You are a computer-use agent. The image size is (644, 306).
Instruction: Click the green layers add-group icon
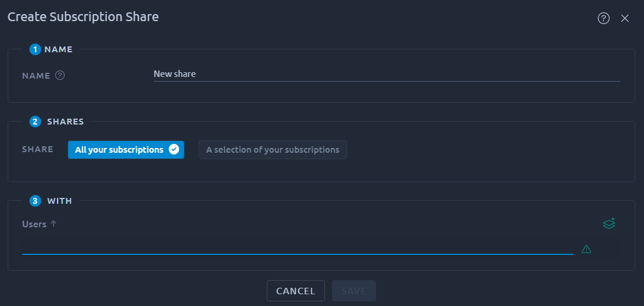pos(609,223)
